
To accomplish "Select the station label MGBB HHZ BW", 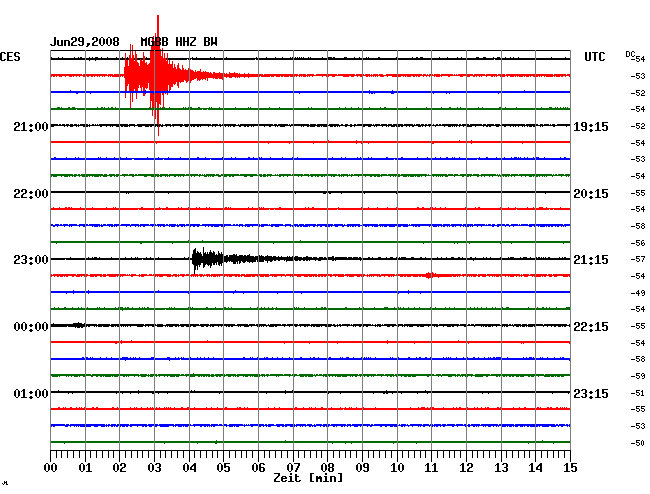I will (x=179, y=42).
